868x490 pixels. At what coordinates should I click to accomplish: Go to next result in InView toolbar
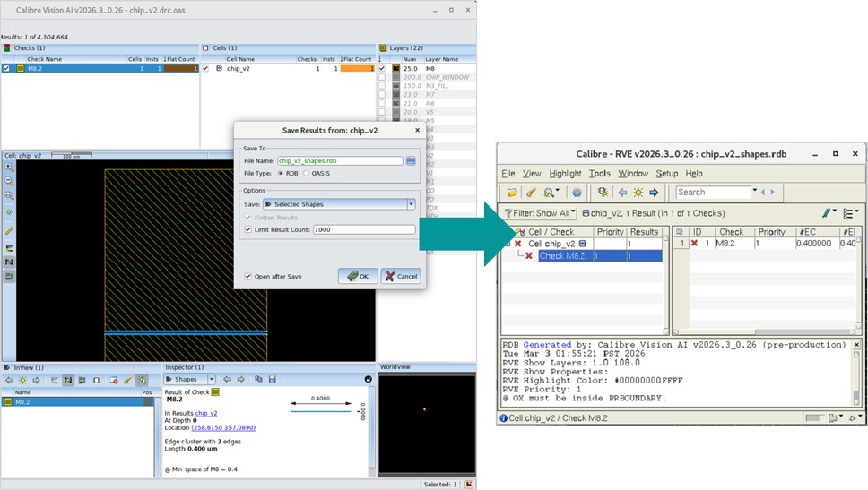tap(37, 380)
